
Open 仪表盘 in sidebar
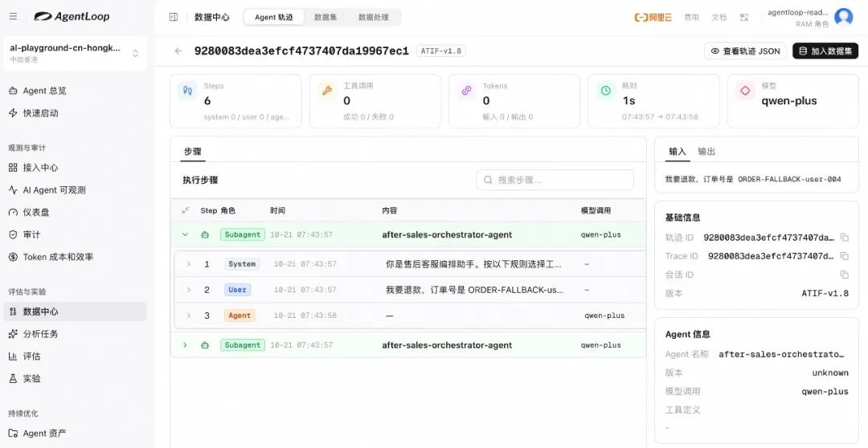76,212
